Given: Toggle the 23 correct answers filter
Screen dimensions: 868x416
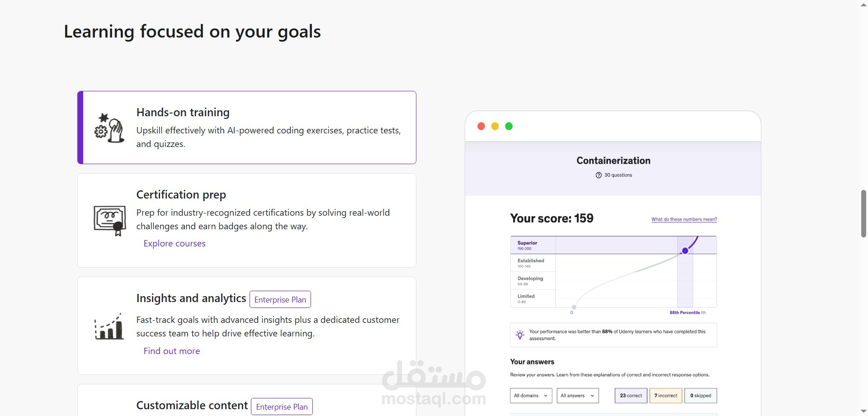Looking at the screenshot, I should pyautogui.click(x=631, y=396).
